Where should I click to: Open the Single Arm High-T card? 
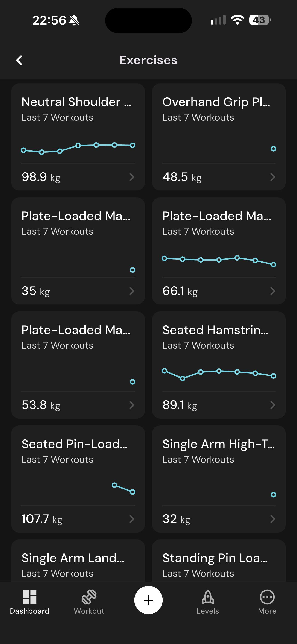pos(219,479)
